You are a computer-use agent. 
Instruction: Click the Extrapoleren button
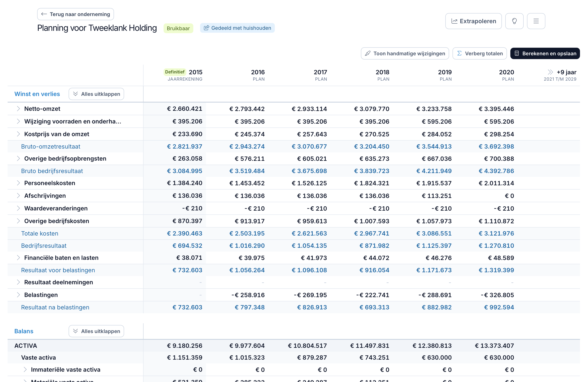[473, 21]
